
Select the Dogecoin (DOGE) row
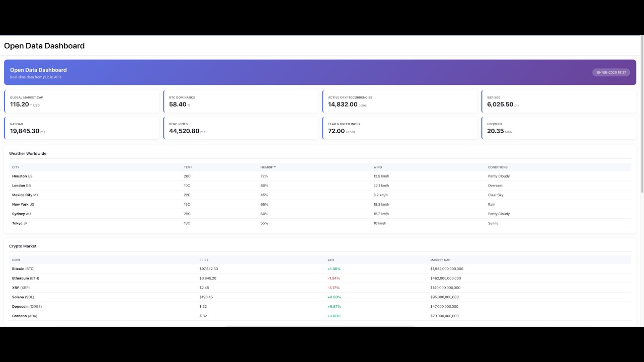tap(320, 306)
